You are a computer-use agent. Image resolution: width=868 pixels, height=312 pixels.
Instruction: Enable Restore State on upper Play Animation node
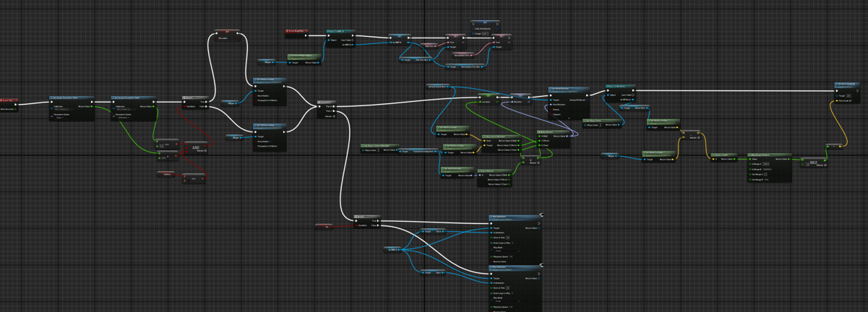(x=491, y=261)
